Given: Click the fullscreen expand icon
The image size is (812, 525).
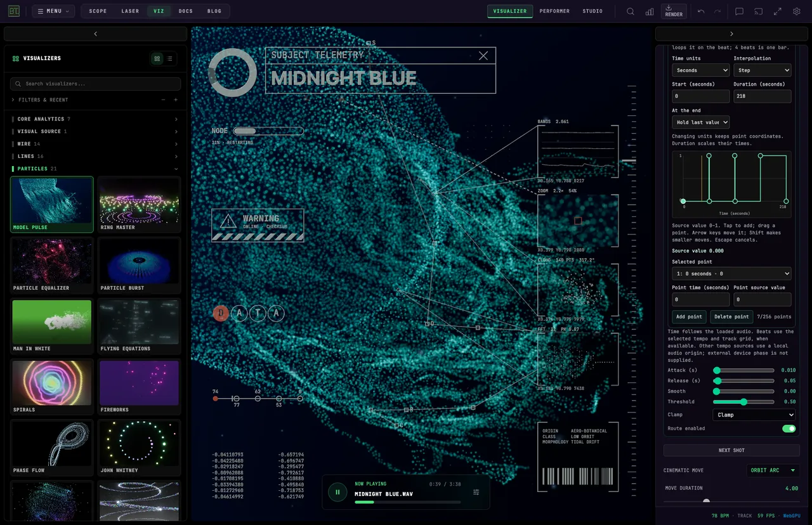Looking at the screenshot, I should point(778,11).
